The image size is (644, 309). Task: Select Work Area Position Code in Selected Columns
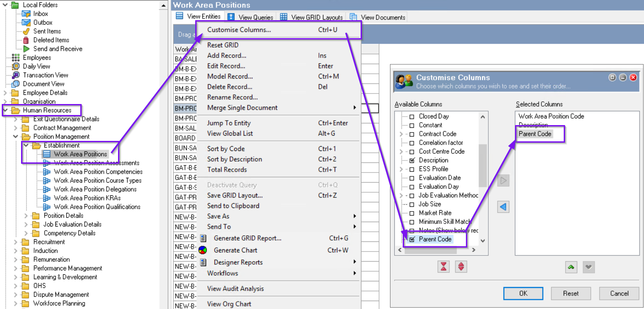(551, 116)
